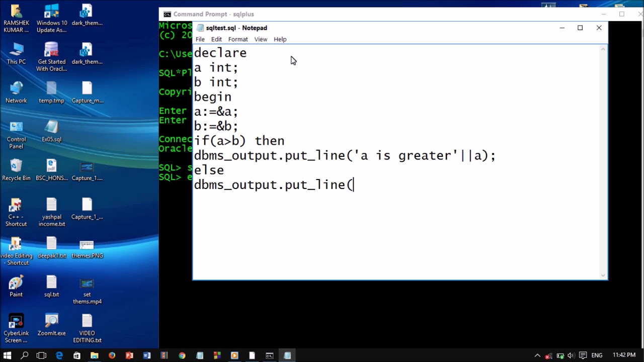Open the media player taskbar icon

(234, 355)
